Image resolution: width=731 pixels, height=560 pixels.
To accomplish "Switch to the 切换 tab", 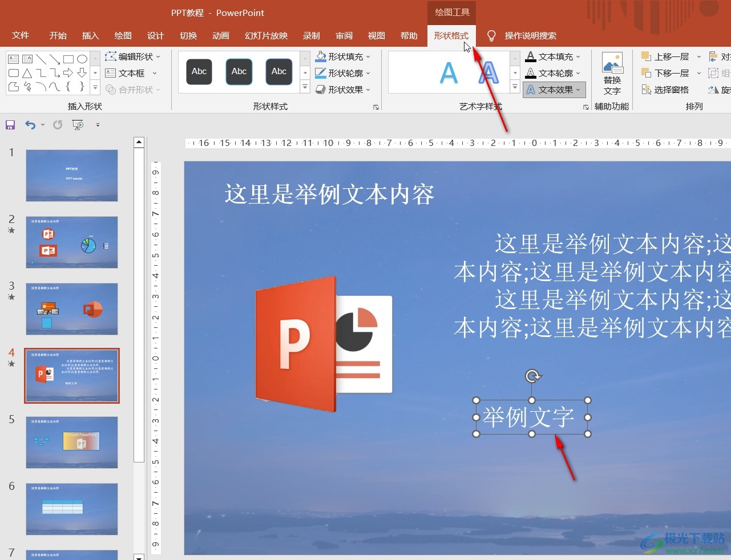I will pyautogui.click(x=188, y=35).
